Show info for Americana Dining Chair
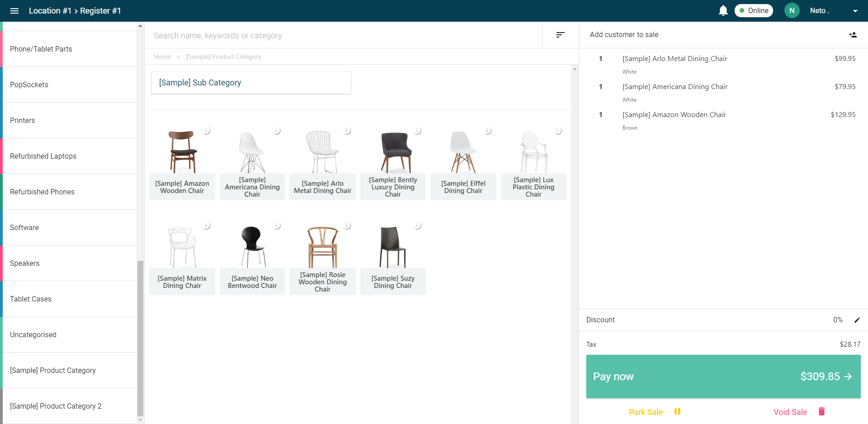The image size is (868, 424). (277, 131)
